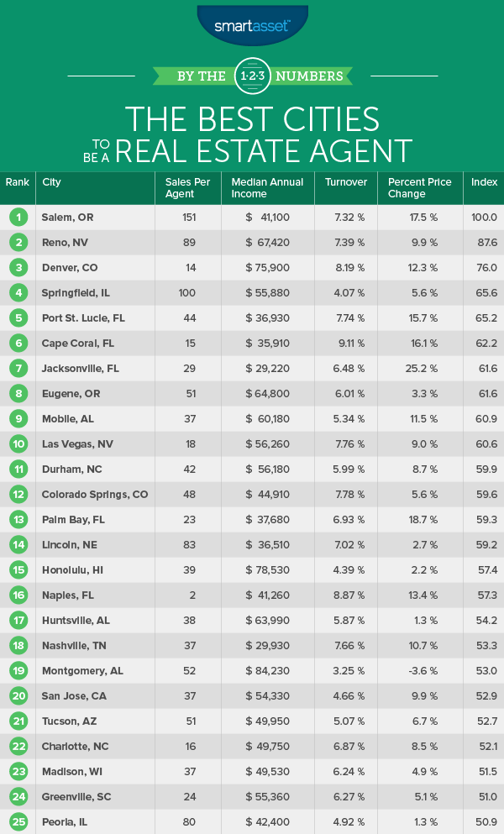
Task: Select the rank 15 circle badge
Action: point(17,570)
